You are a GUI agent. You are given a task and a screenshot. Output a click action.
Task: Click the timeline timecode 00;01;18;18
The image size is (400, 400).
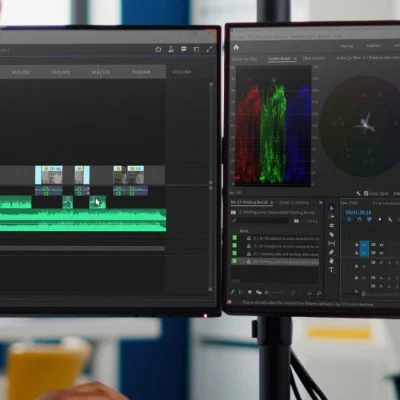[x=358, y=212]
